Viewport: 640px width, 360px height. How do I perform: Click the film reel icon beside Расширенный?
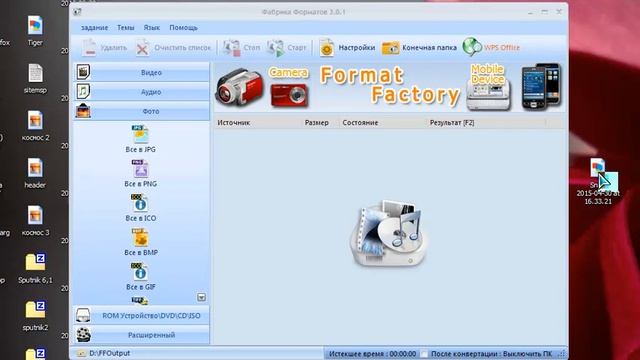[x=83, y=335]
